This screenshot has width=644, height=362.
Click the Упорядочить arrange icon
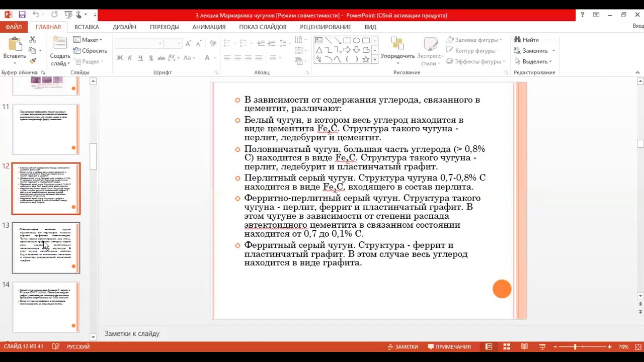[x=397, y=44]
